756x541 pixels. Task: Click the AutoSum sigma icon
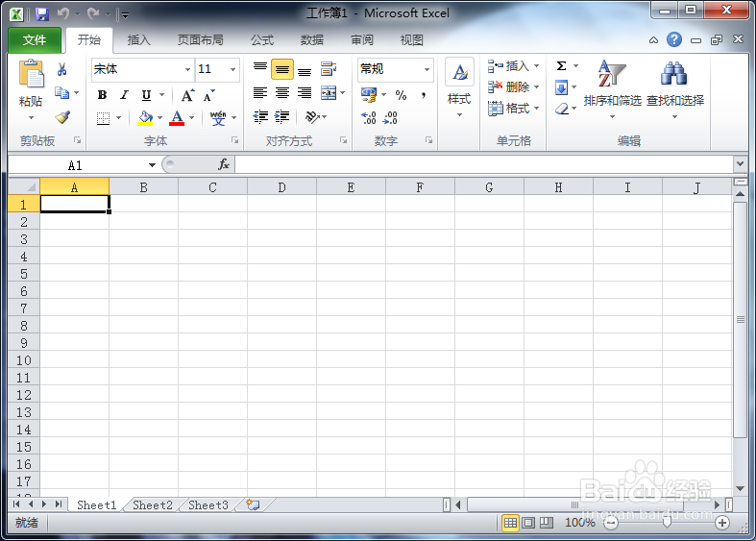click(x=561, y=65)
